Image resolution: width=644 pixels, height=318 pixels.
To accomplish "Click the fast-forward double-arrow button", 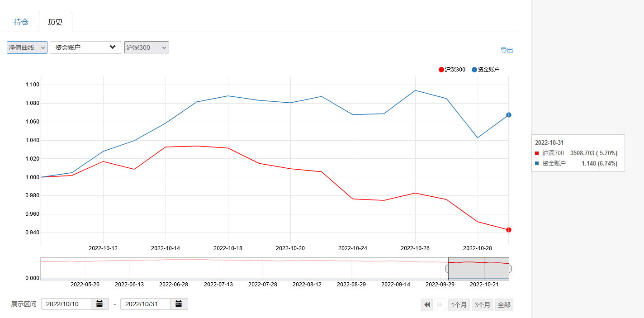I will tap(440, 305).
